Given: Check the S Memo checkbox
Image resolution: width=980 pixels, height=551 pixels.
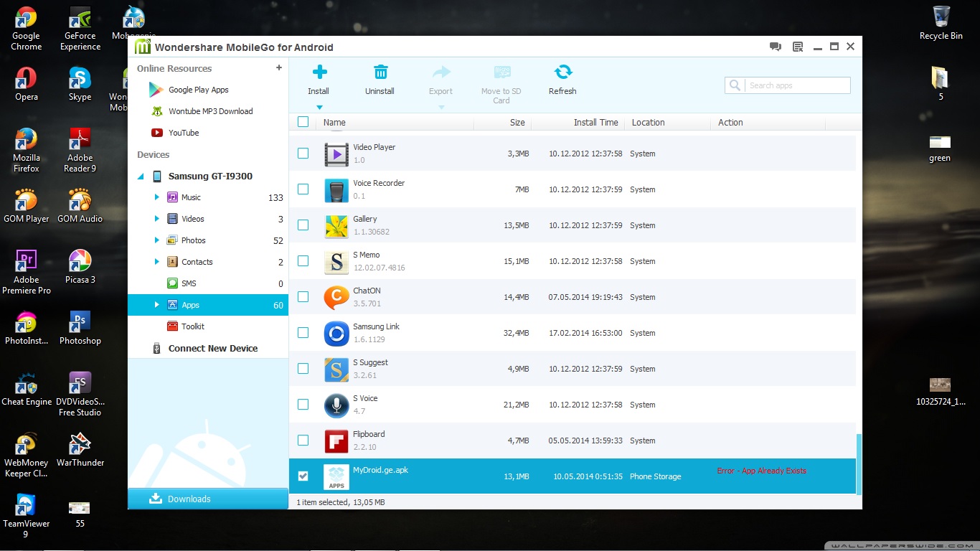Looking at the screenshot, I should click(303, 261).
